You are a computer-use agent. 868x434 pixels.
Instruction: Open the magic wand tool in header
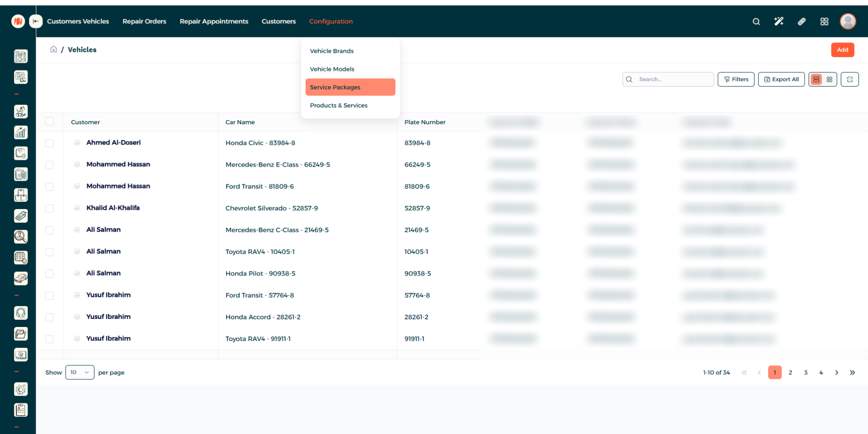point(778,22)
